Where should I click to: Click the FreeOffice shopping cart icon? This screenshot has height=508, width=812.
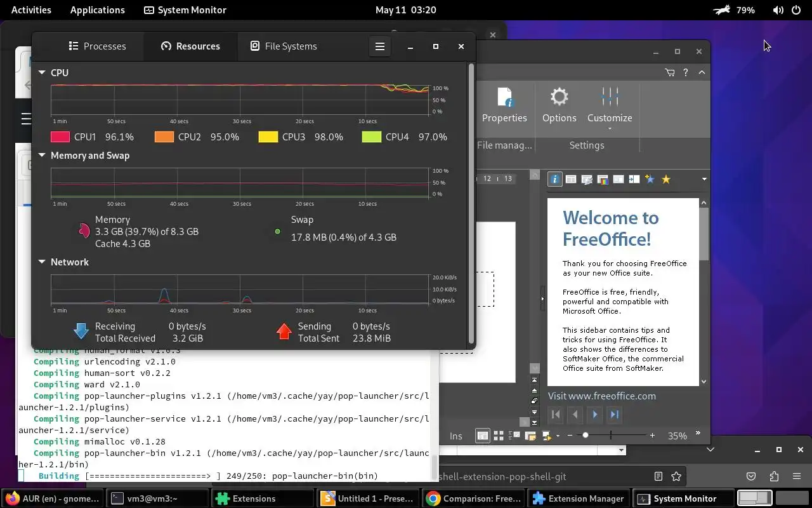tap(670, 72)
